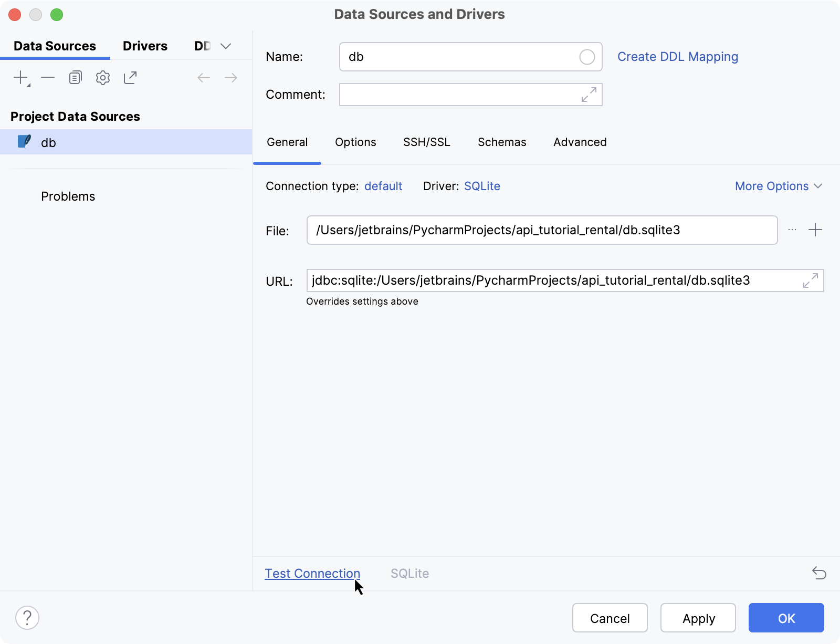
Task: Expand the Comment field editor
Action: pyautogui.click(x=590, y=95)
